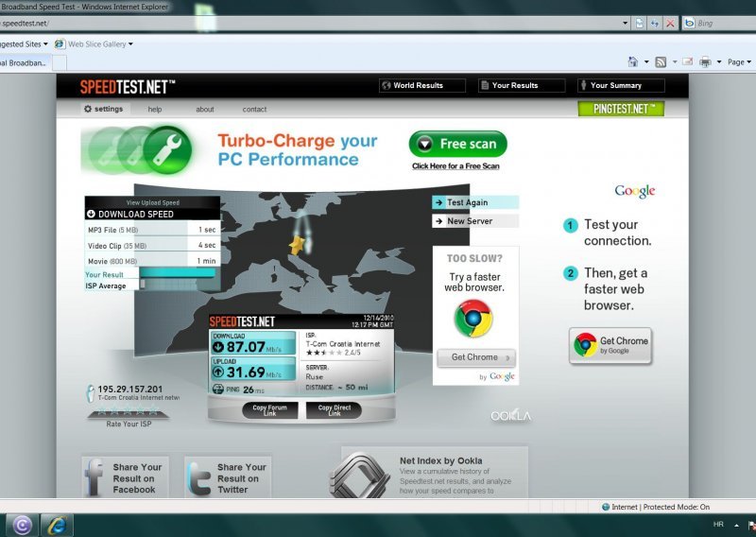The height and width of the screenshot is (537, 756).
Task: Open the World Results page
Action: pos(421,85)
